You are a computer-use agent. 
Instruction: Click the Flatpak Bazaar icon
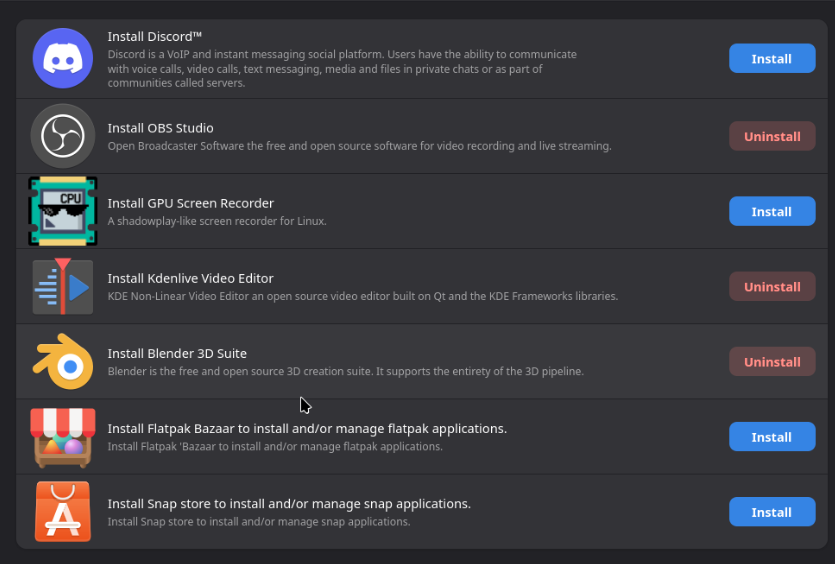point(63,437)
